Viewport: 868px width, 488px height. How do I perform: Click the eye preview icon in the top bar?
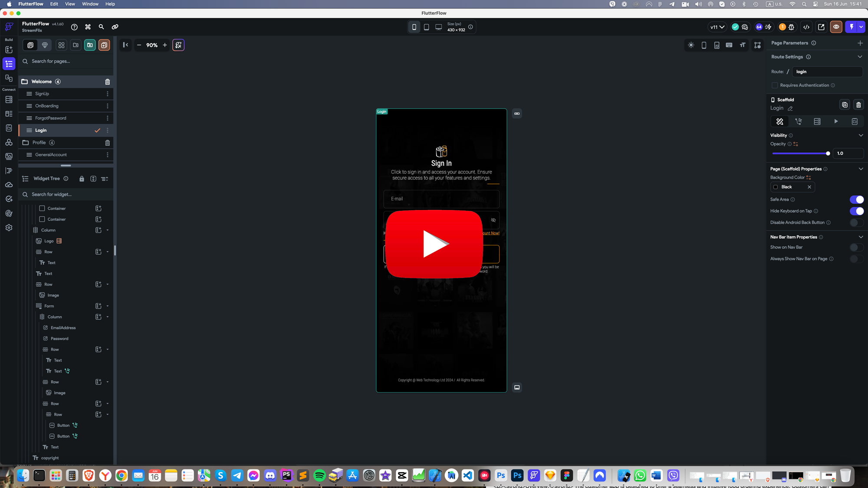tap(836, 26)
